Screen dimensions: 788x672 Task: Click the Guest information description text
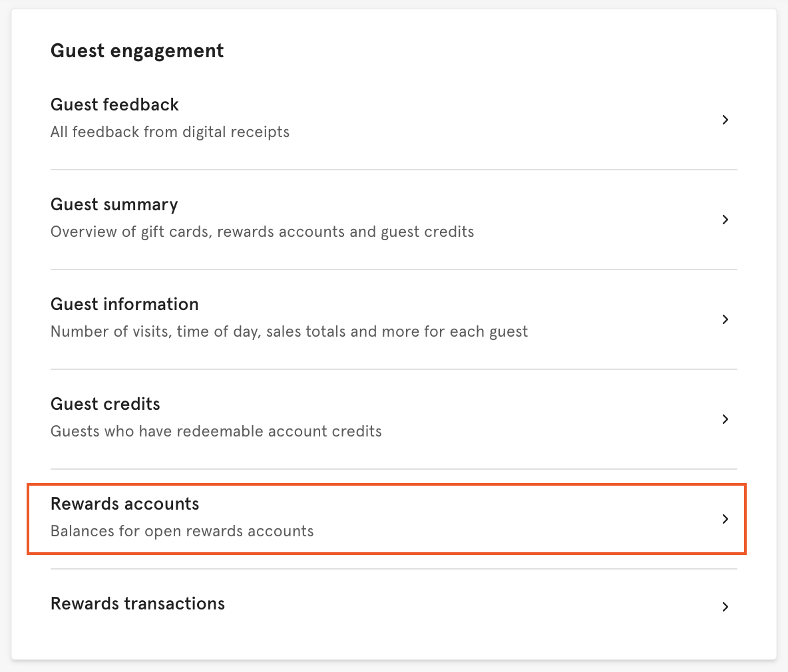click(x=289, y=331)
